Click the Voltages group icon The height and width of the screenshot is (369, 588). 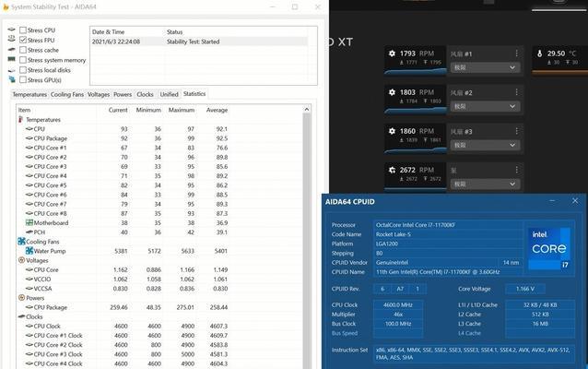[x=21, y=260]
